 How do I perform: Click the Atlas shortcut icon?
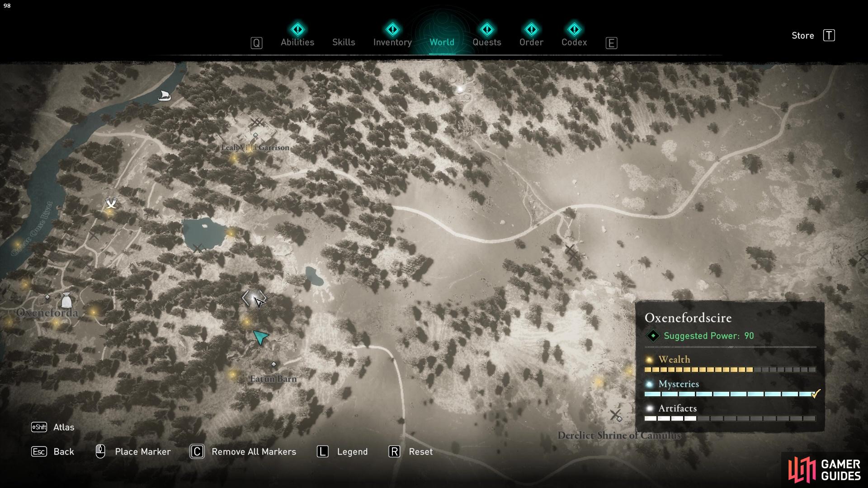pyautogui.click(x=39, y=427)
